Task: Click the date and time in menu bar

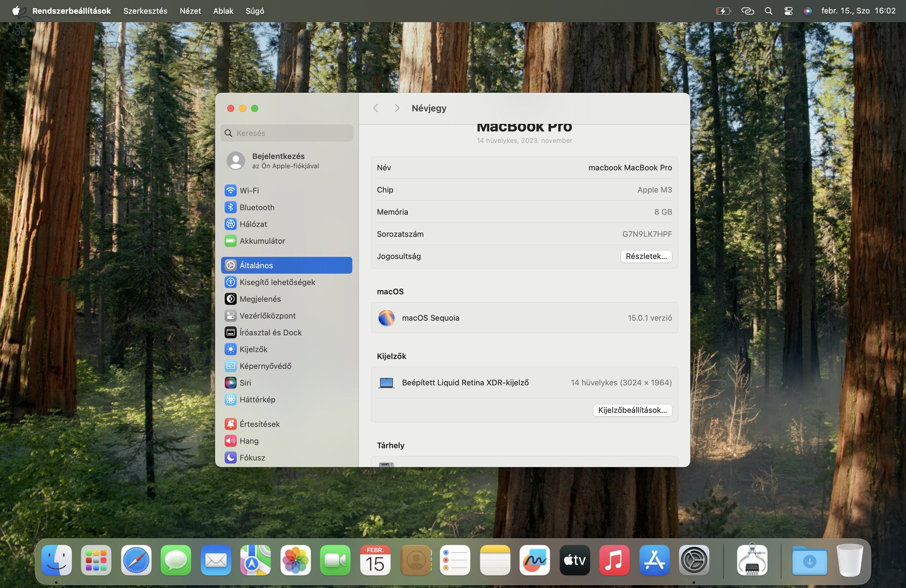Action: coord(858,11)
